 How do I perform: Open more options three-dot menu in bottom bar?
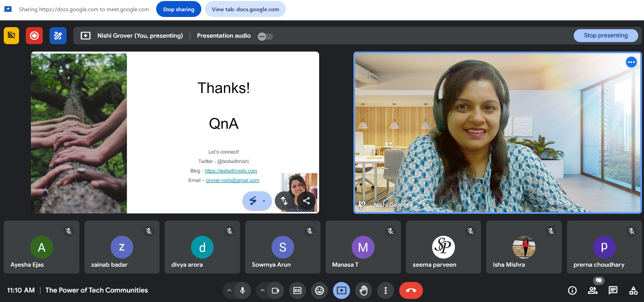click(386, 290)
